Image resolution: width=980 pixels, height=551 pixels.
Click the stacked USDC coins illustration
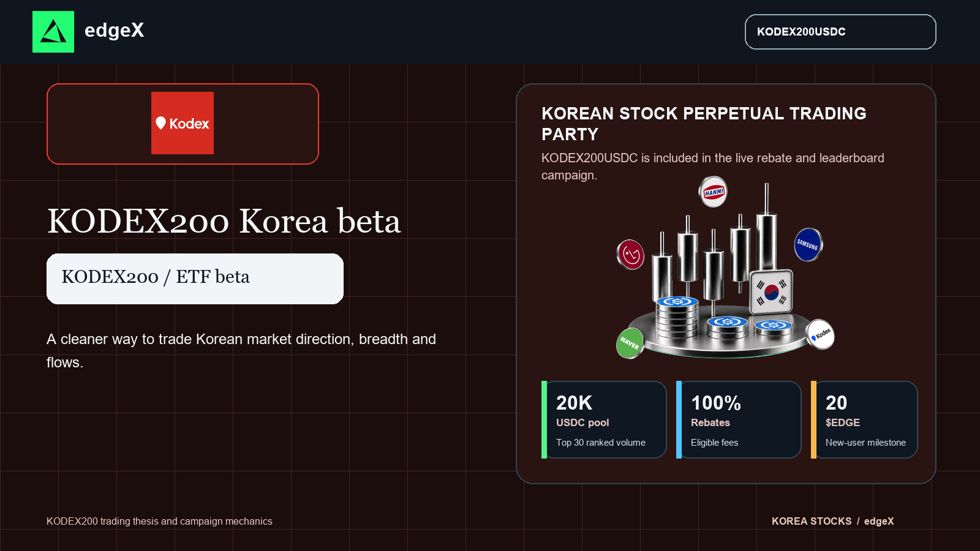[x=678, y=317]
